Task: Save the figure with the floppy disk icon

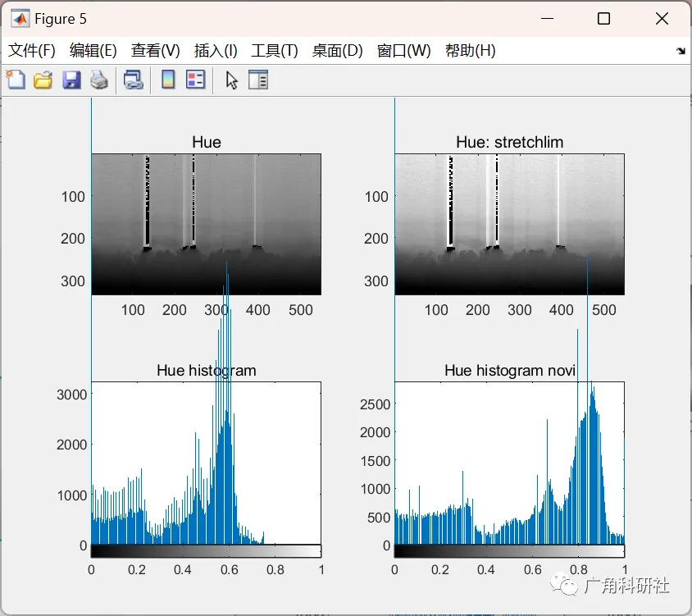Action: tap(71, 80)
